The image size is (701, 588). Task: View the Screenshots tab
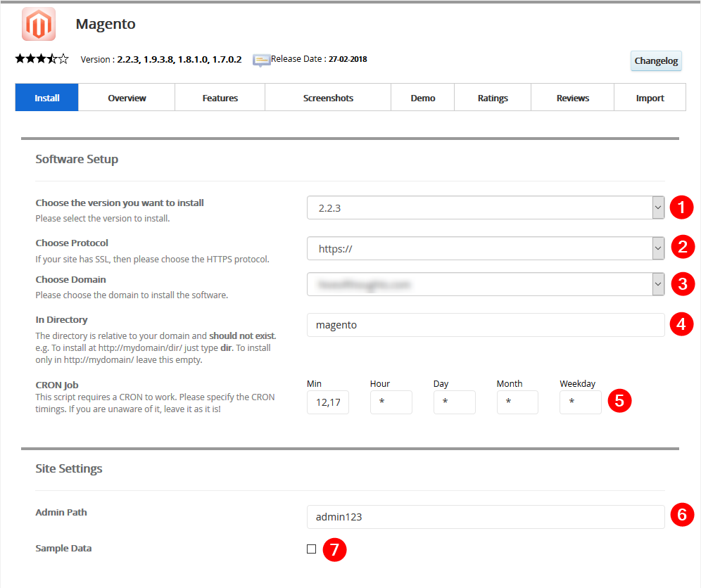tap(328, 97)
